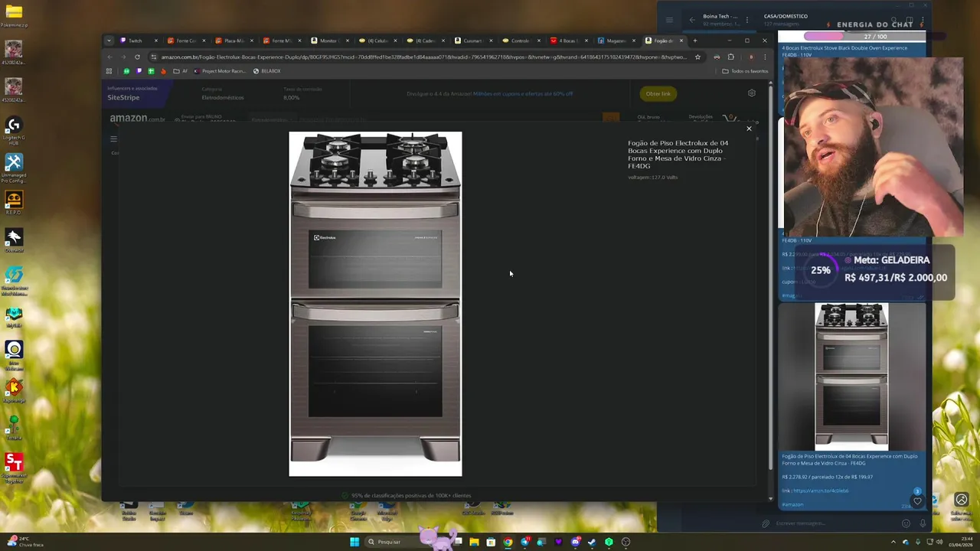Record a voice message in Telegram

(923, 523)
